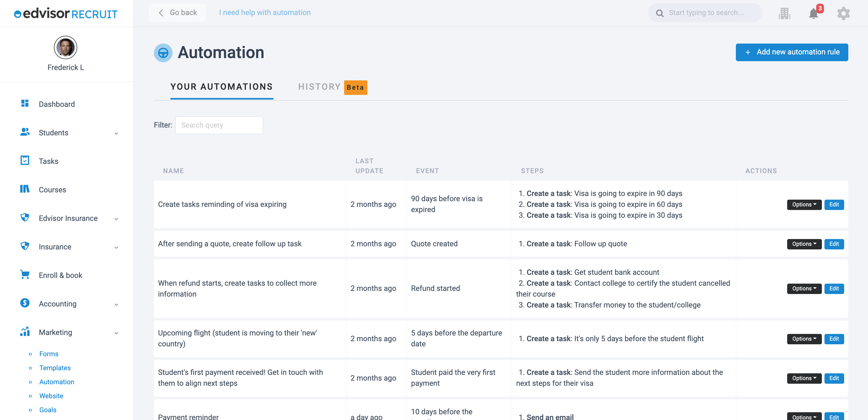Open Options dropdown for visa expiring rule
This screenshot has width=868, height=420.
(804, 205)
